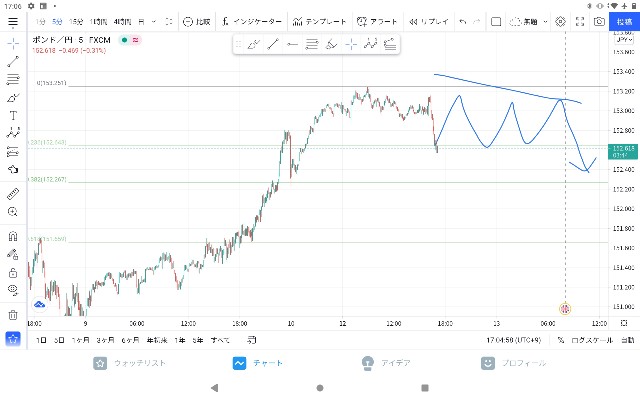Select the 1分 timeframe
The height and width of the screenshot is (400, 640).
pos(40,22)
